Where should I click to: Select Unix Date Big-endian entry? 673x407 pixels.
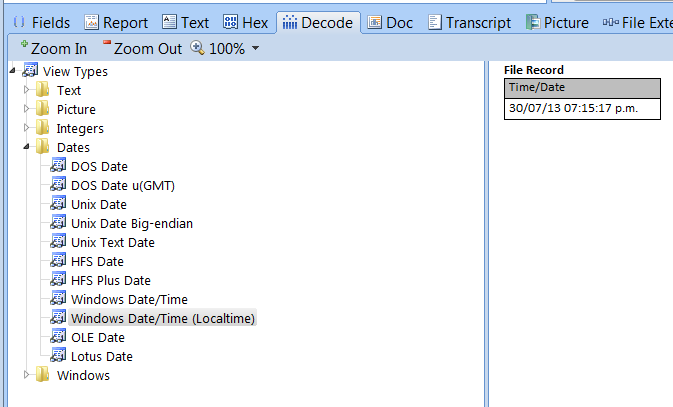(x=132, y=224)
